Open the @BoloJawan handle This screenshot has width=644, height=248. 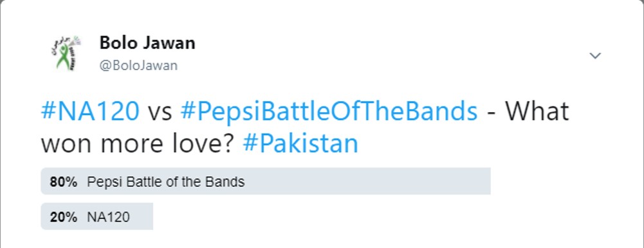click(138, 66)
